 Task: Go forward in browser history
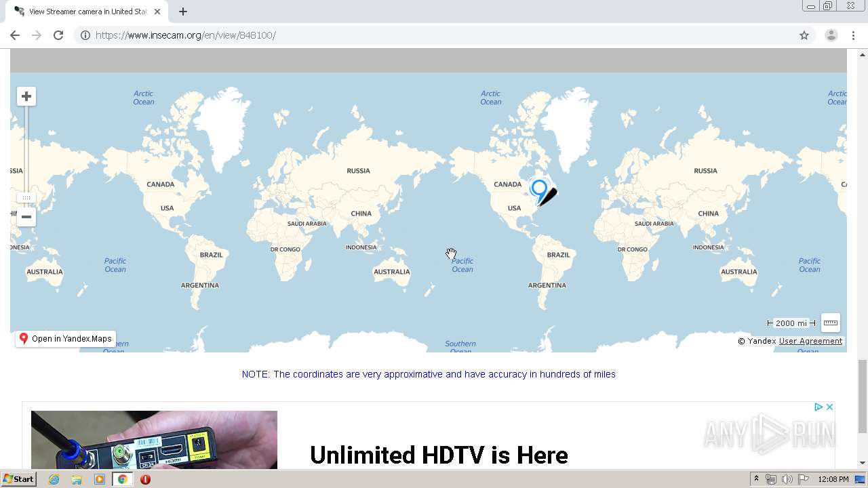tap(37, 35)
